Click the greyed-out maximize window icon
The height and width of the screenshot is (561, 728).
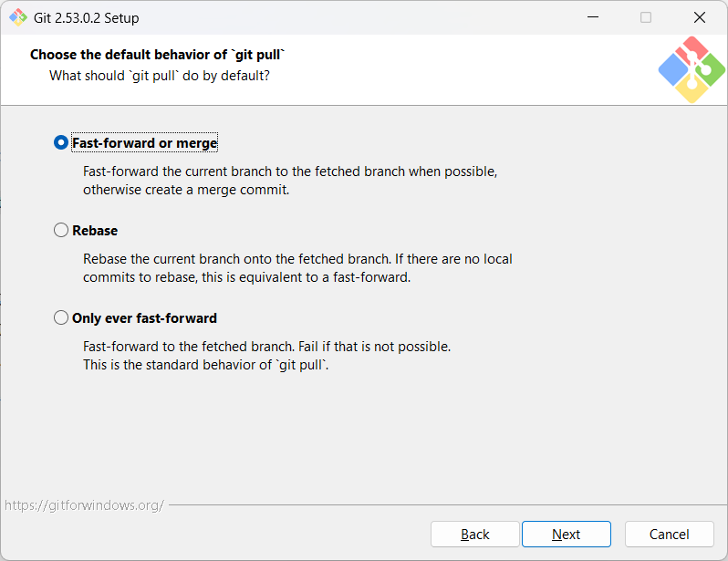645,17
